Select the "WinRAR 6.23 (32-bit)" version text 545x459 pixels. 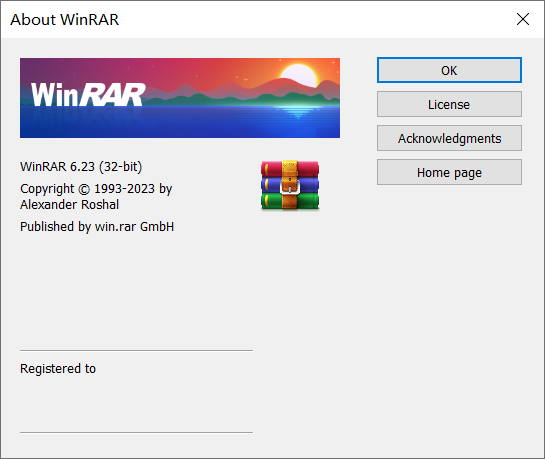tap(81, 167)
